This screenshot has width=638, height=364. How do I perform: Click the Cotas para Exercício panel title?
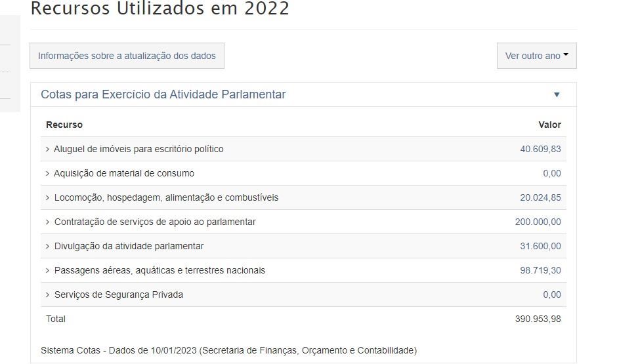pyautogui.click(x=163, y=94)
